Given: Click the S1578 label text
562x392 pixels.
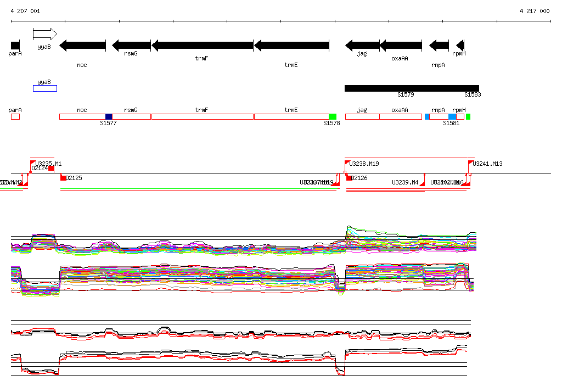Looking at the screenshot, I should [331, 124].
